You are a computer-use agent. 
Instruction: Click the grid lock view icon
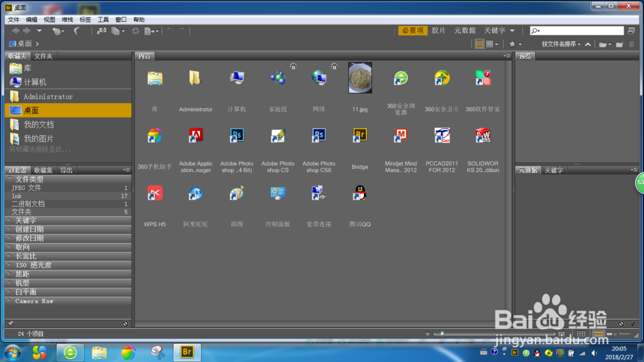[x=581, y=334]
